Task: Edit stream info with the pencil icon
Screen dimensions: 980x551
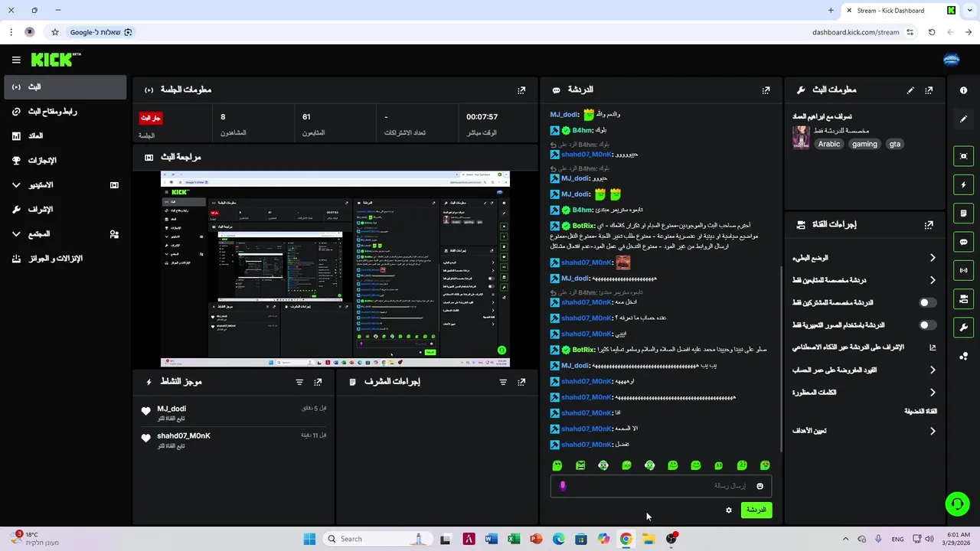Action: pos(910,90)
